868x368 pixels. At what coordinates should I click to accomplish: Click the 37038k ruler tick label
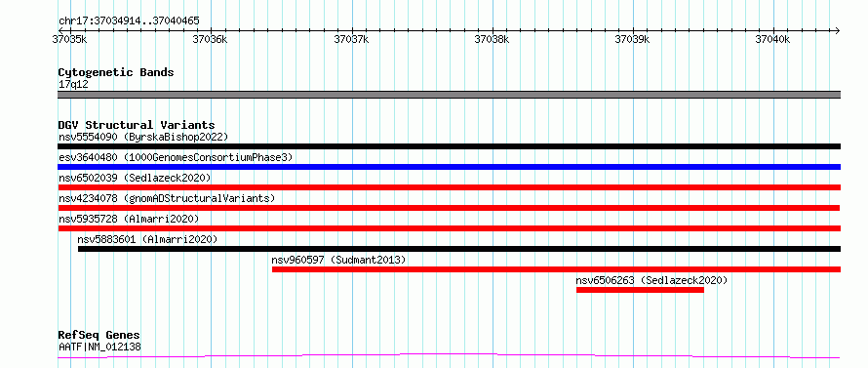coord(493,39)
